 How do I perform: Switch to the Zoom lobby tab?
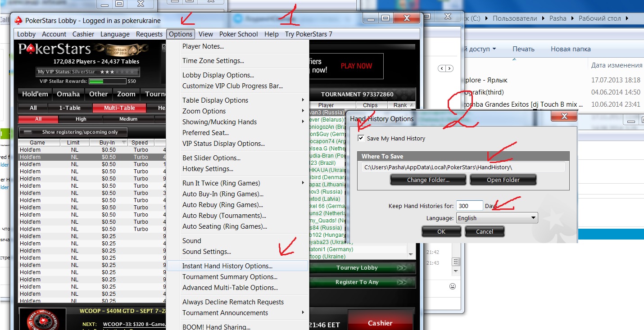click(x=126, y=94)
